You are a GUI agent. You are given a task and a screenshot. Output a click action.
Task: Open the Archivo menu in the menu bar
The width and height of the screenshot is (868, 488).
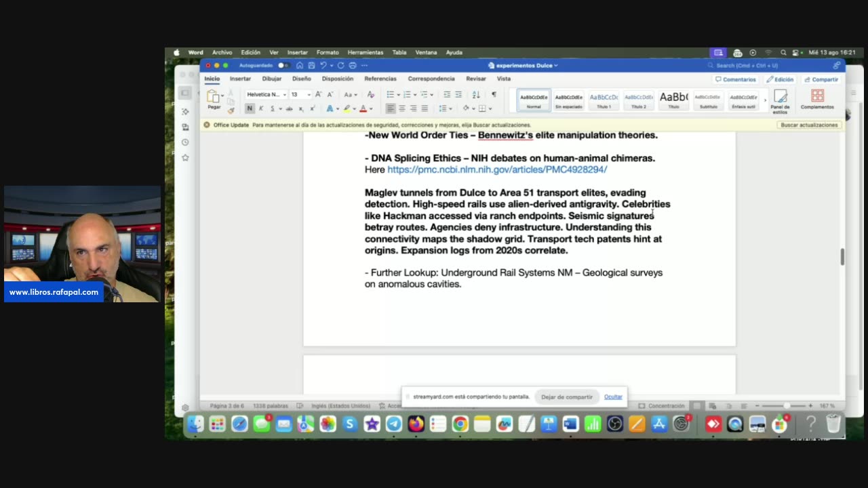[x=222, y=52]
